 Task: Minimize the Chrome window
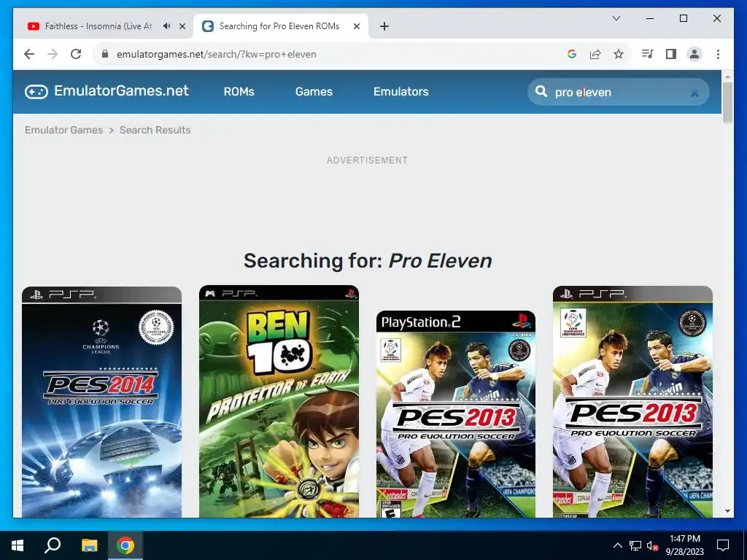[650, 18]
